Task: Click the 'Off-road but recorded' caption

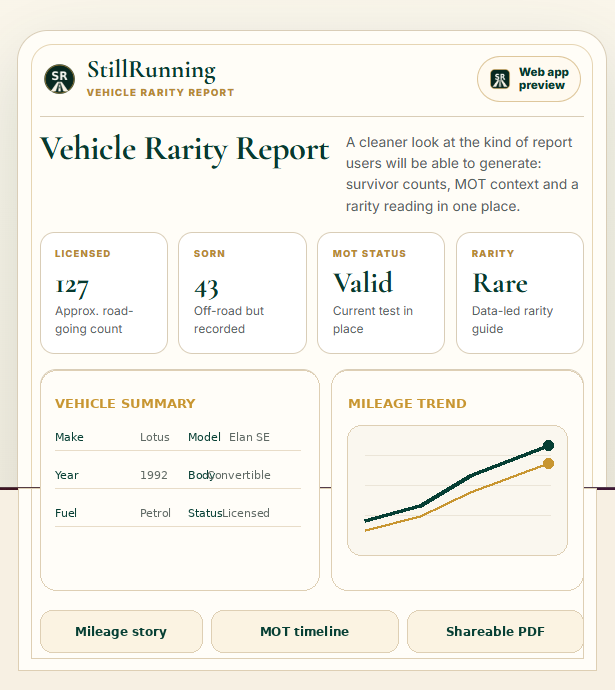Action: 229,320
